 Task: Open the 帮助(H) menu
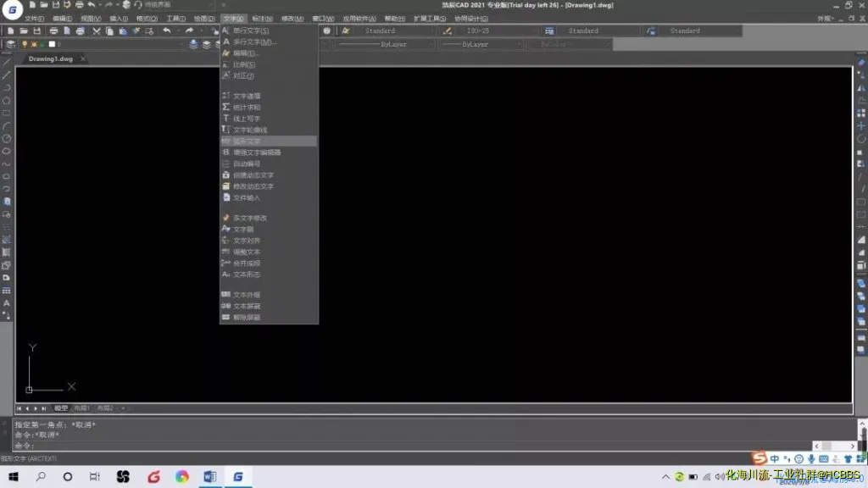pos(395,19)
